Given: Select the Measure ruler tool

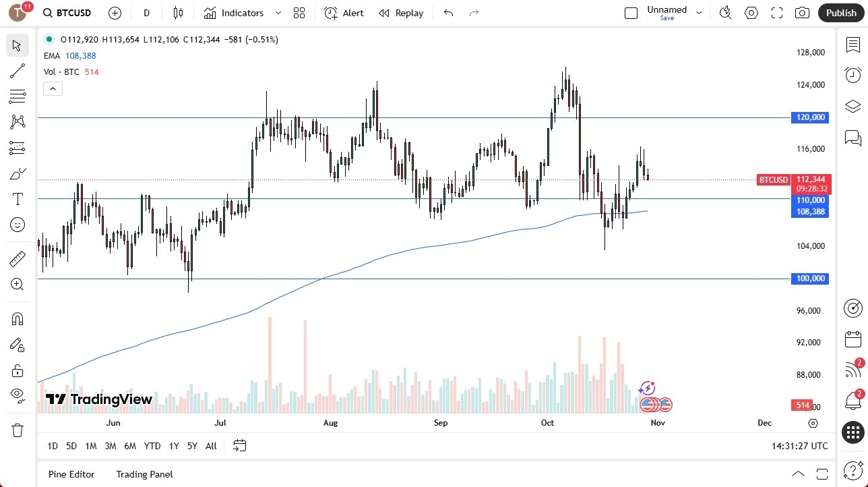Looking at the screenshot, I should 17,258.
